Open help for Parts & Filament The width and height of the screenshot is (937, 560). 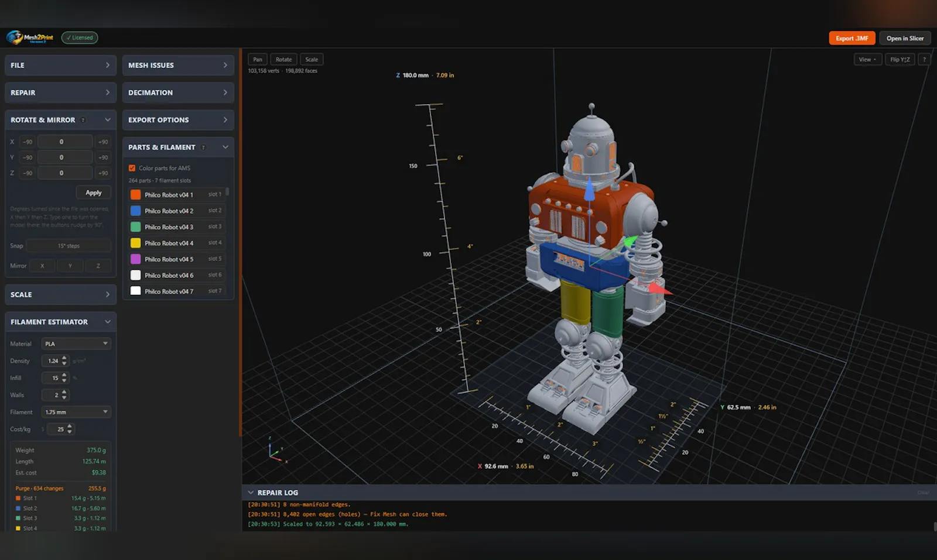(203, 147)
